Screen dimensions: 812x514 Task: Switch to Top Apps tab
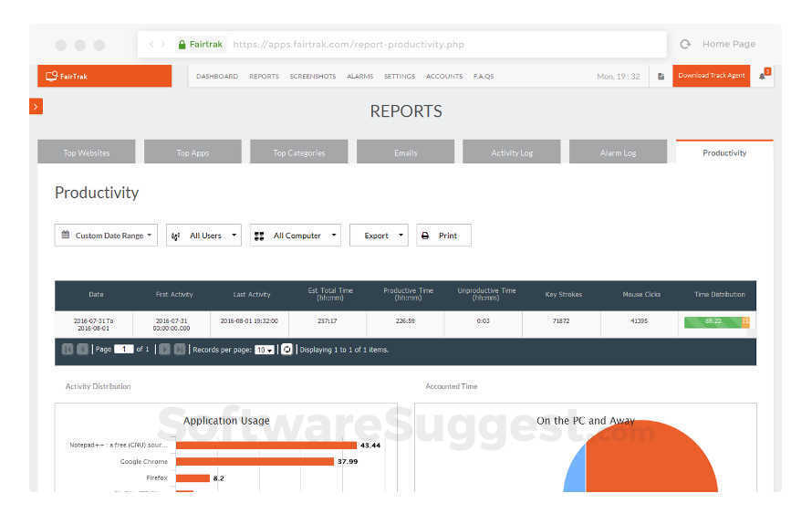pos(193,152)
